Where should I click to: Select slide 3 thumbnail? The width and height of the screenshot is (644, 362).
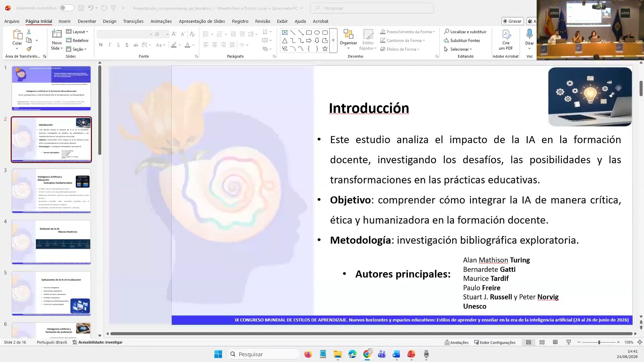[51, 191]
